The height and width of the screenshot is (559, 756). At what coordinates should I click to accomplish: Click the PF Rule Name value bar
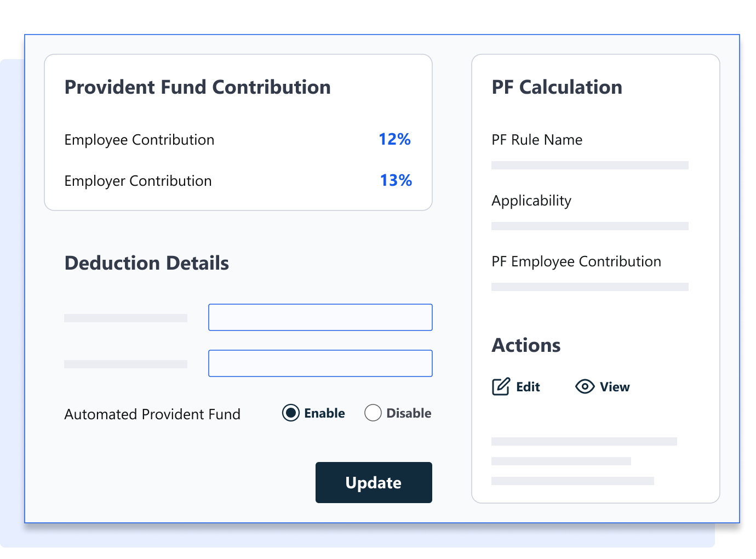[589, 165]
